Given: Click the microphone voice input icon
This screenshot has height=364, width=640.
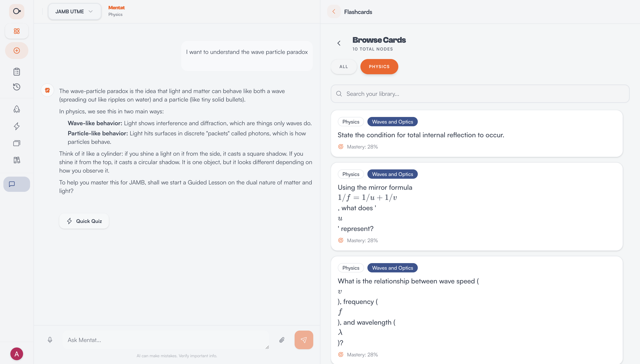Looking at the screenshot, I should (x=50, y=340).
